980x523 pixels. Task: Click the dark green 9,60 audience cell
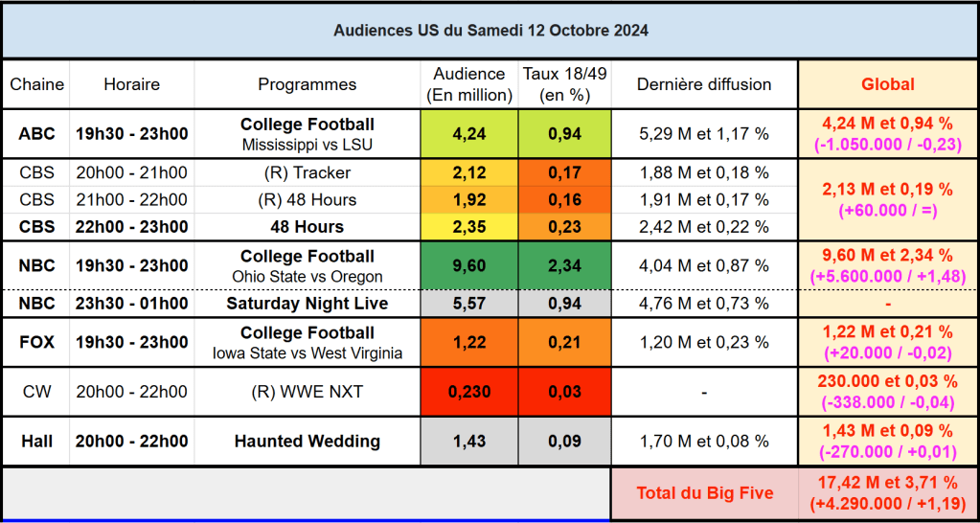click(x=469, y=265)
